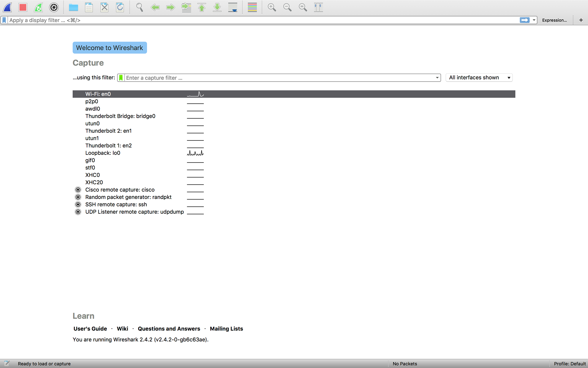Jump to the first packet with the up arrow
Viewport: 588px width, 368px height.
point(202,7)
